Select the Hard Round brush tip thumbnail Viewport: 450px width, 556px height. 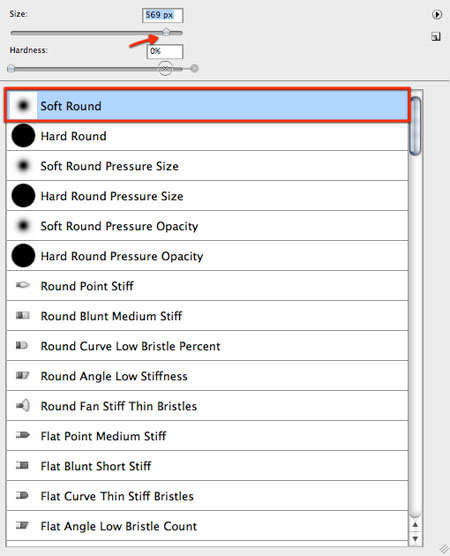click(23, 135)
